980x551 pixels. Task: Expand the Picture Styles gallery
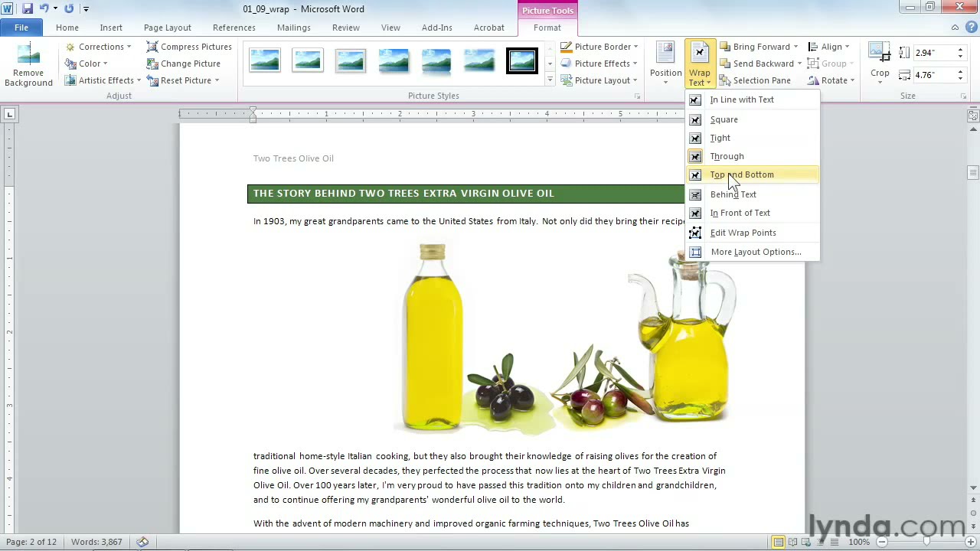coord(550,80)
